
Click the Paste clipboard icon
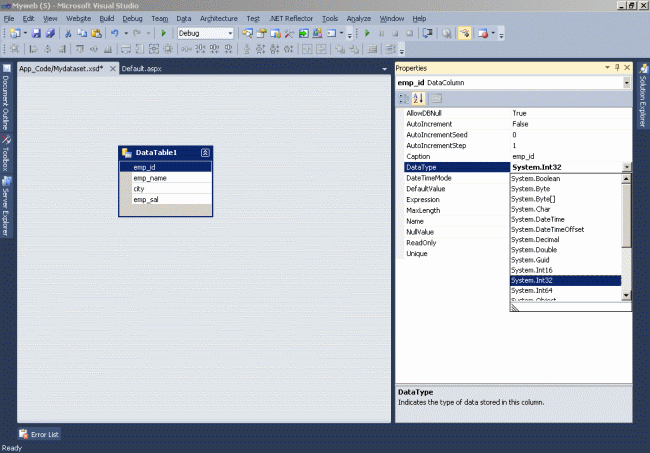coord(96,33)
